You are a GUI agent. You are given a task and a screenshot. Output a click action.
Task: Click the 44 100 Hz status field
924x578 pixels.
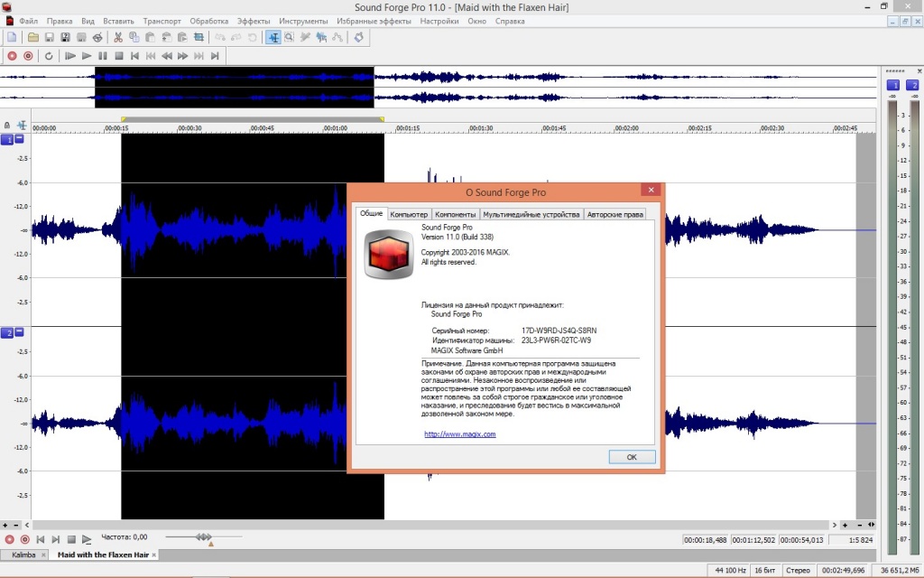click(x=730, y=571)
